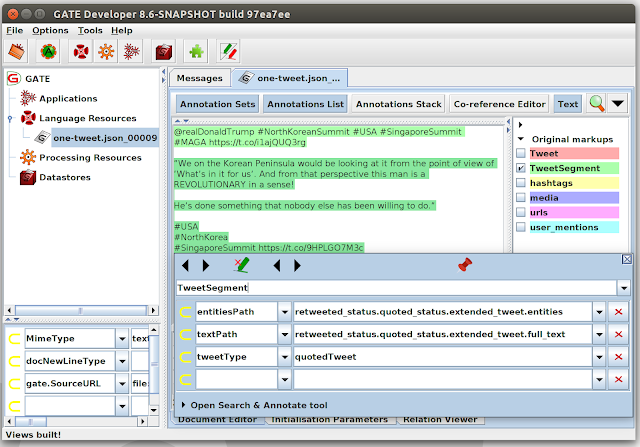Switch to the Messages tab

[x=200, y=78]
